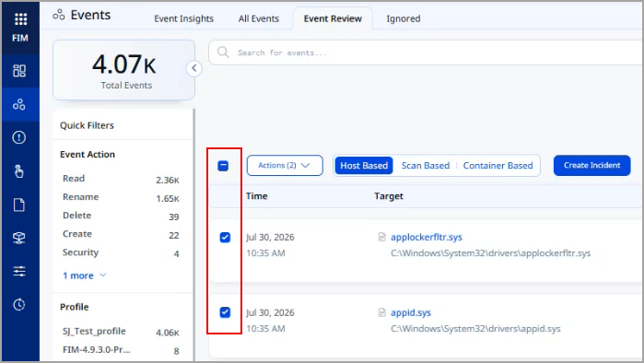Open the clock history icon in sidebar

[x=19, y=305]
